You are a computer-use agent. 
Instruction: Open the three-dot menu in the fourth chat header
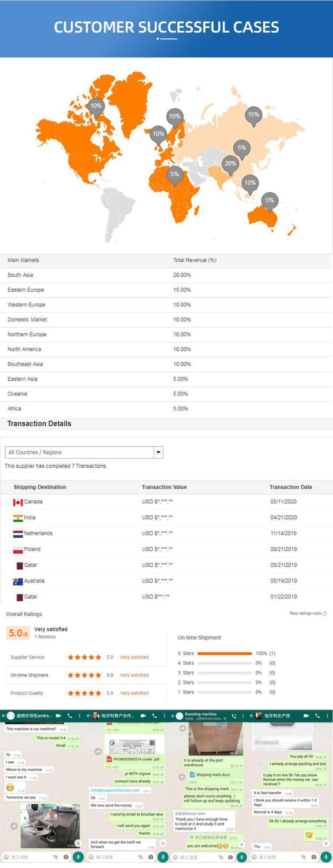[327, 716]
